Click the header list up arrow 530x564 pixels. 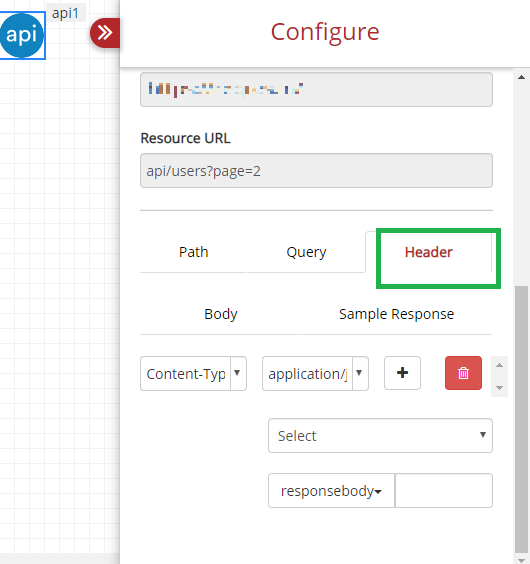point(499,365)
